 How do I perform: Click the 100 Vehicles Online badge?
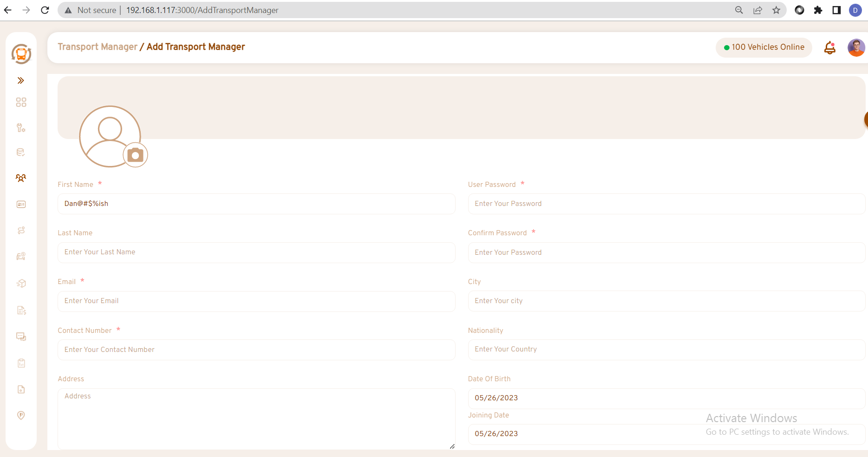pyautogui.click(x=764, y=47)
